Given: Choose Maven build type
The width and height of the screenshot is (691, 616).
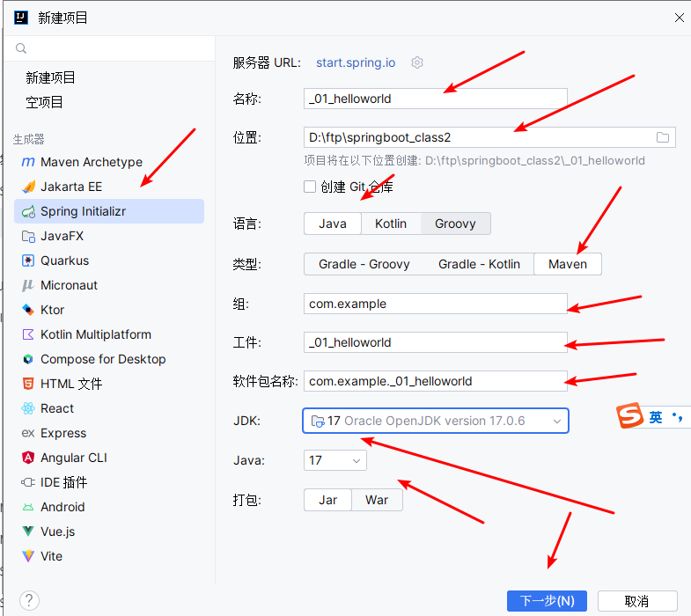Looking at the screenshot, I should tap(568, 264).
